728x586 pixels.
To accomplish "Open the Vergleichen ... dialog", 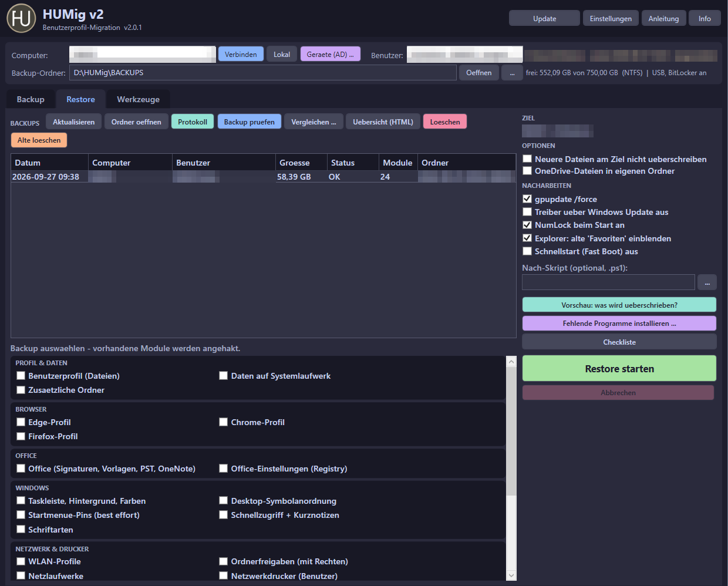I will 314,122.
